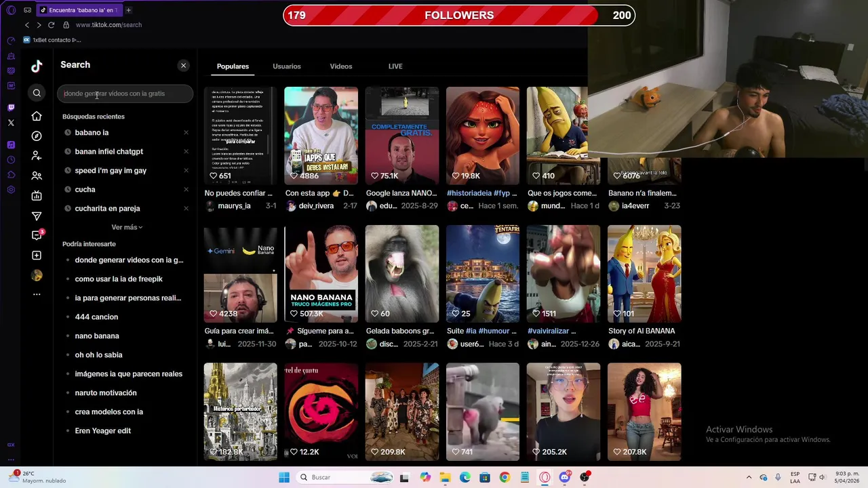The image size is (868, 488).
Task: Switch to the Usuarios tab
Action: pos(287,66)
